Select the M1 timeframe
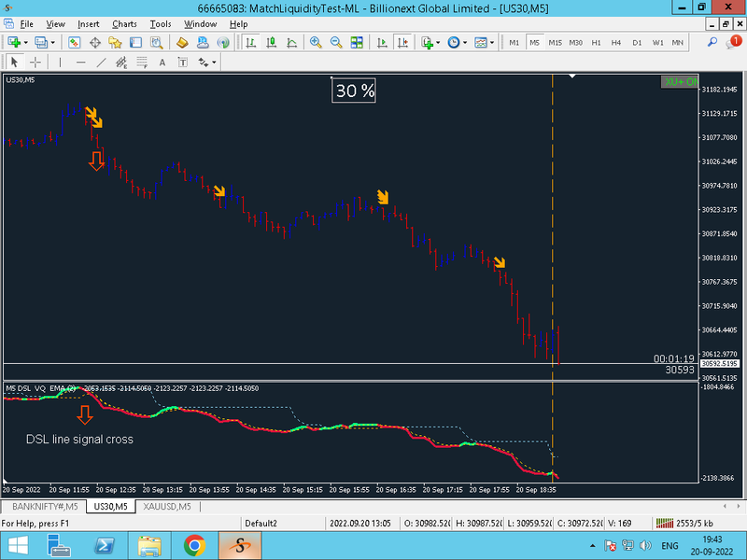This screenshot has height=560, width=747. click(514, 42)
